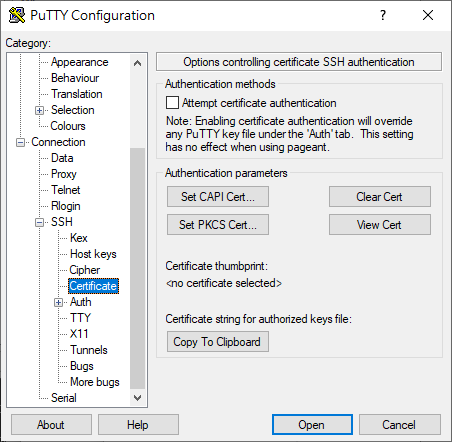The height and width of the screenshot is (442, 452).
Task: Select Connection category item
Action: pos(58,142)
